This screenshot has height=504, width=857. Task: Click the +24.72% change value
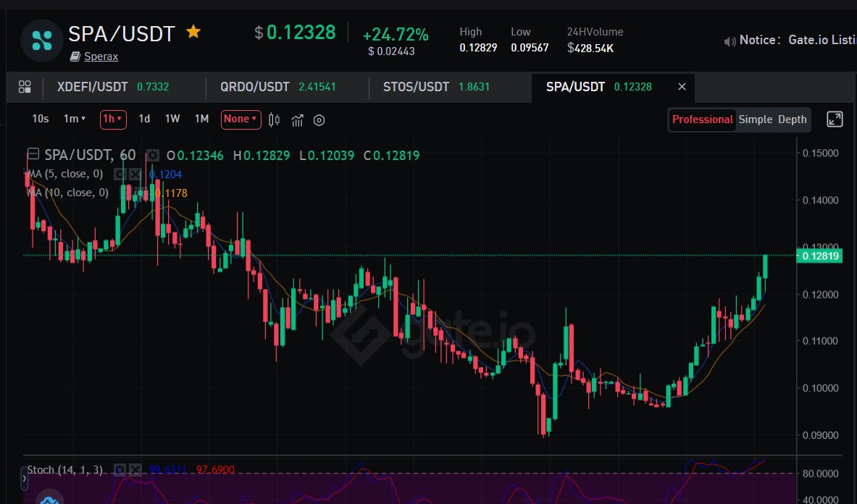pyautogui.click(x=396, y=35)
